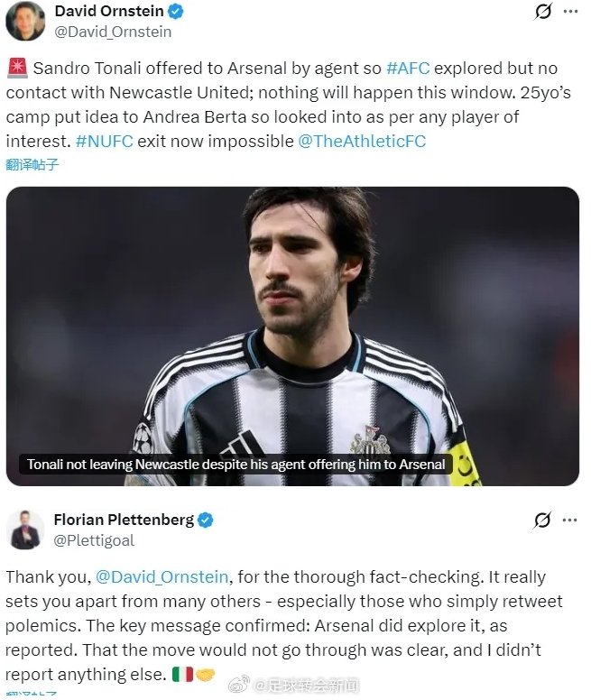Open the more options menu on Ornstein's post
Viewport: 591px width, 700px height.
point(570,12)
